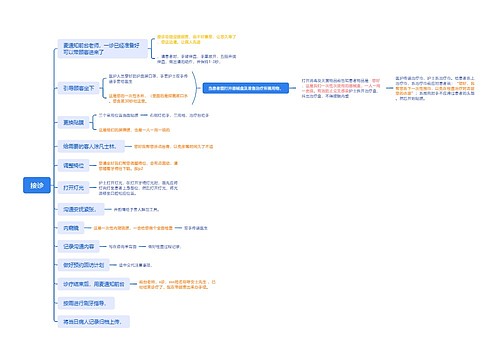Select yellow note text beside first node
Viewport: 500px width, 360px height.
[196, 39]
